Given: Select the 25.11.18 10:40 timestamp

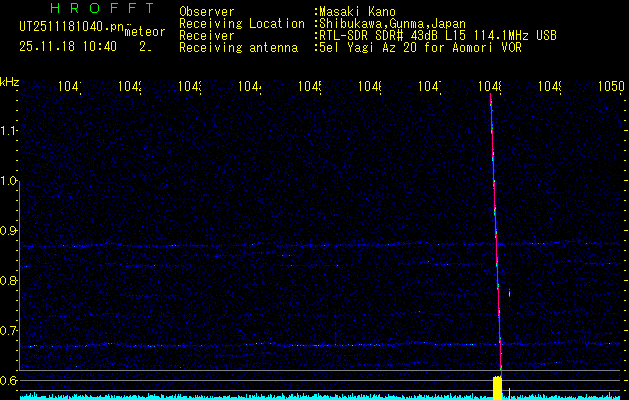Looking at the screenshot, I should 67,46.
